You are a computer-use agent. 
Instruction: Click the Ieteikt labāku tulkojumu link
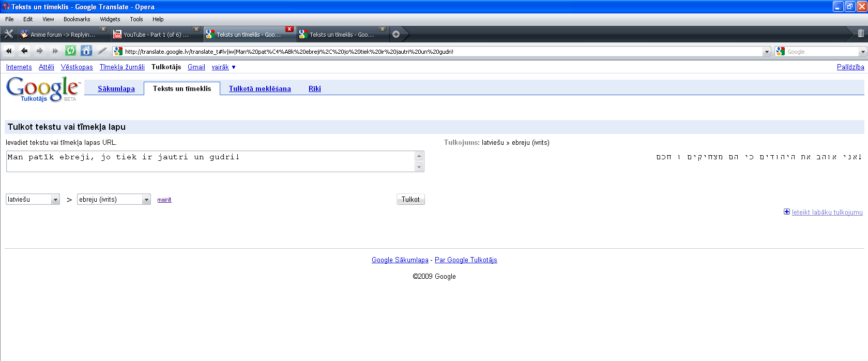click(827, 212)
